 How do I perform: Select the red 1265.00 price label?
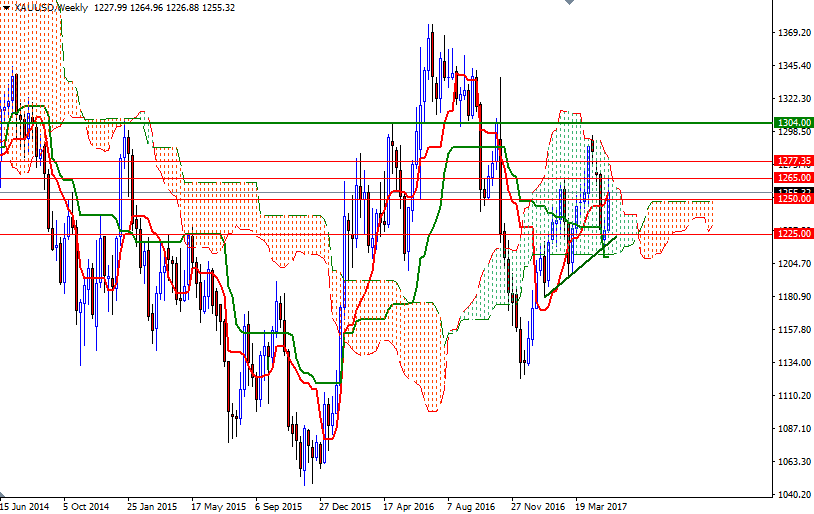pyautogui.click(x=793, y=178)
